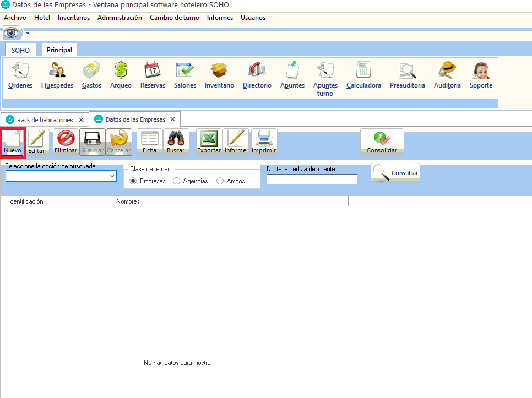The height and width of the screenshot is (398, 532).
Task: Open the Administración menu
Action: click(x=120, y=18)
